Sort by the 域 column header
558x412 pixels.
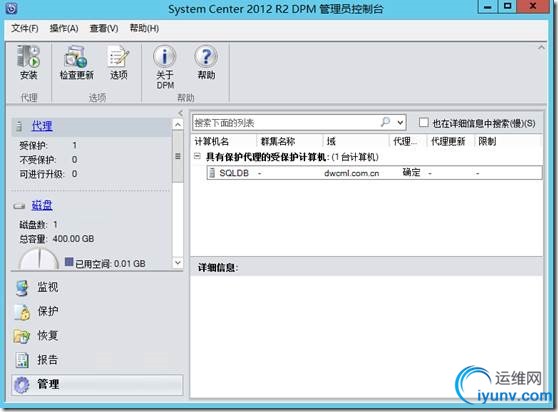point(356,141)
